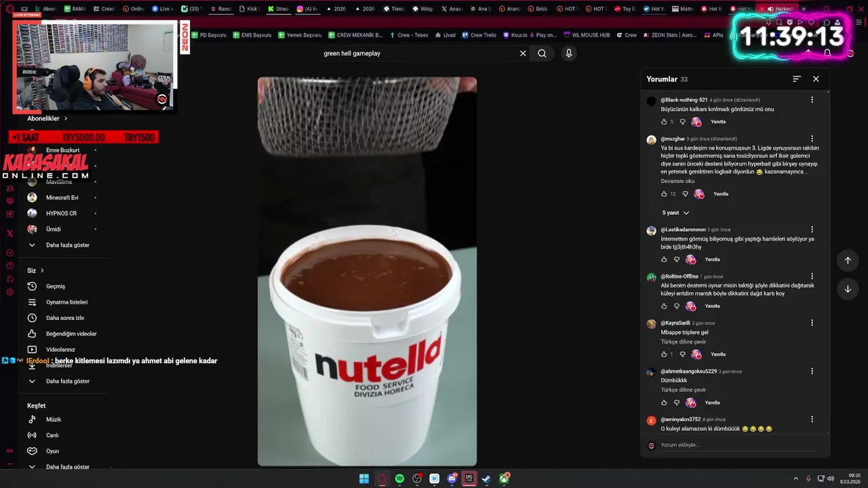Go to next short with down arrow
868x488 pixels.
[848, 289]
